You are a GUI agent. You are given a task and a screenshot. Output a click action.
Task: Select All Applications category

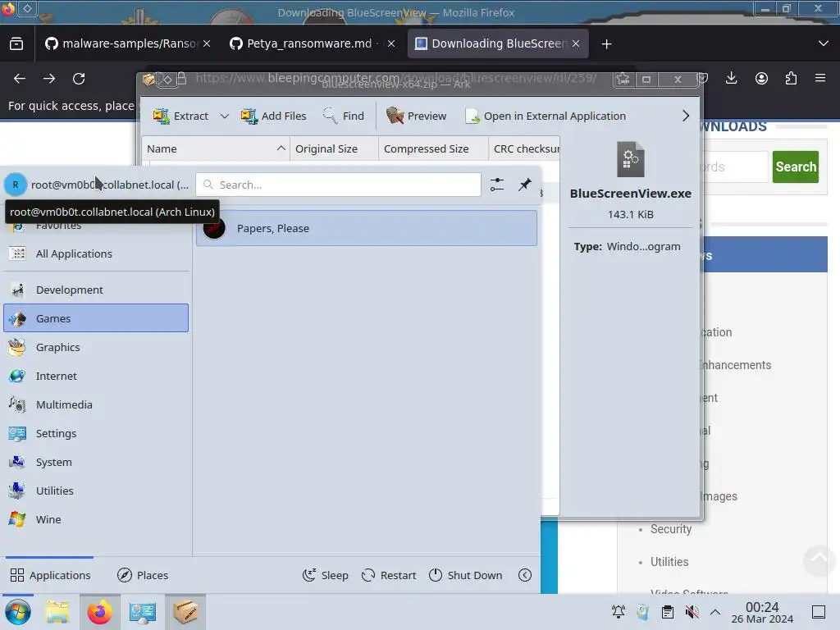click(x=96, y=254)
